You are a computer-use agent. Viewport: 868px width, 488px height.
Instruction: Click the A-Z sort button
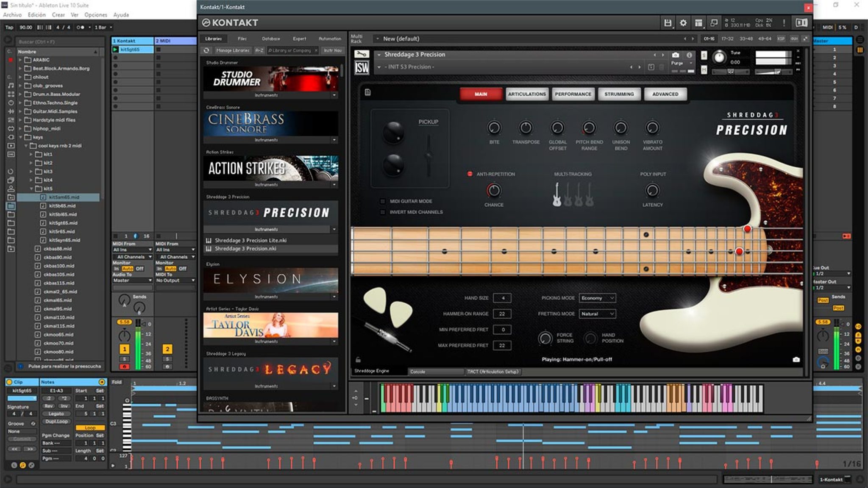[x=259, y=50]
